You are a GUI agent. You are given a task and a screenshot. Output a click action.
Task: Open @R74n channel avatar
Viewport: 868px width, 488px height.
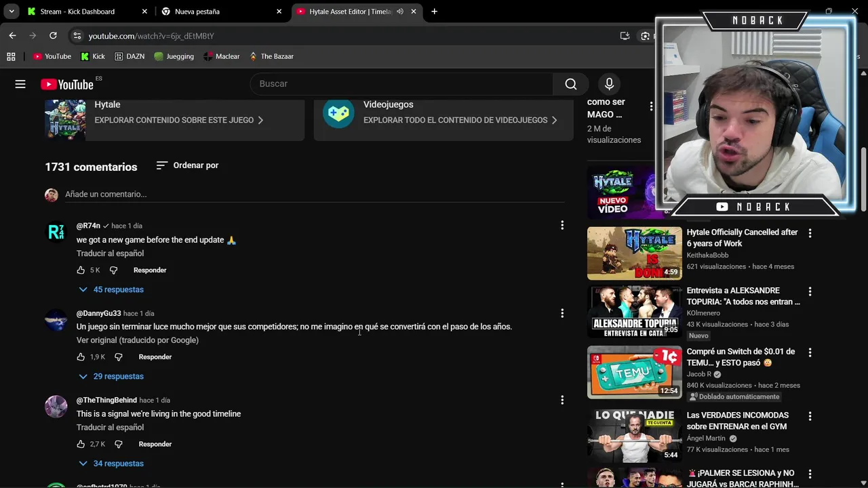pos(56,232)
